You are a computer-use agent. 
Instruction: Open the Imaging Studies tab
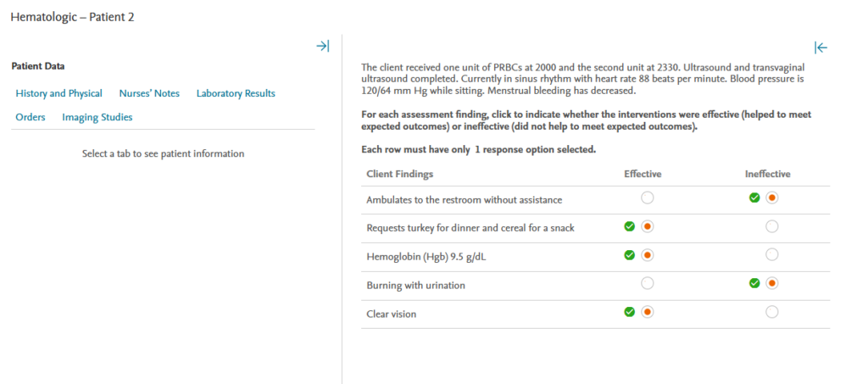pos(97,117)
